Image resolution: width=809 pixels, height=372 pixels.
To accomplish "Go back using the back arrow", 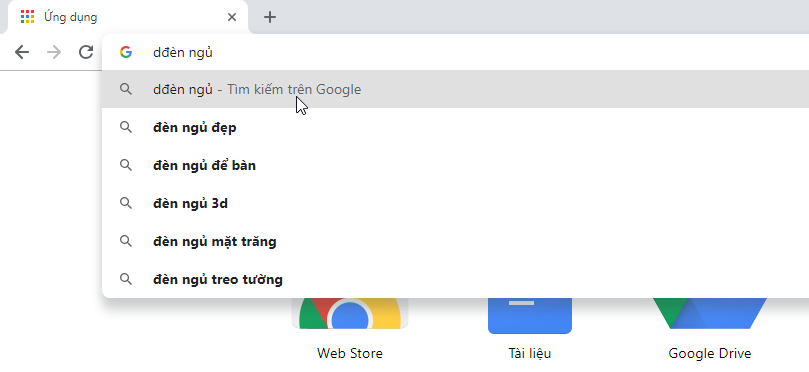I will point(22,52).
